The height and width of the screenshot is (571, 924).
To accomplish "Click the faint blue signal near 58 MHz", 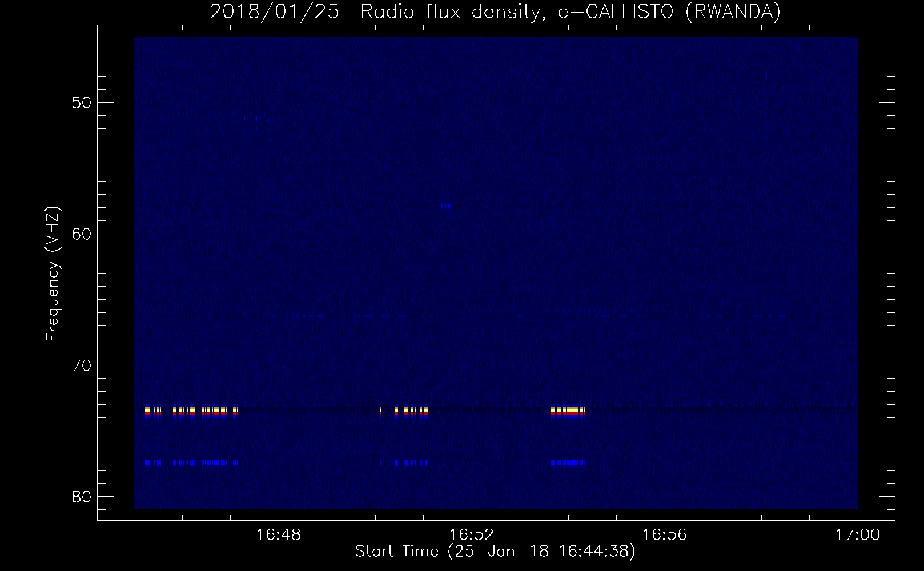I will [446, 206].
